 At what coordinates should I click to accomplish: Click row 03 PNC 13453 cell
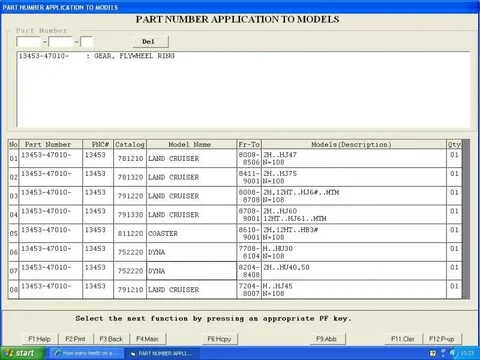pyautogui.click(x=98, y=196)
